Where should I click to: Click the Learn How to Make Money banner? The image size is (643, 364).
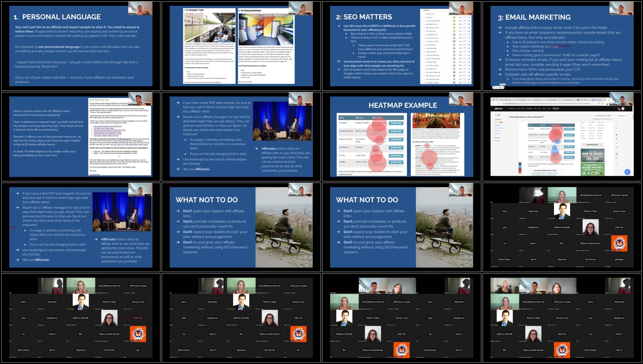coord(593,169)
